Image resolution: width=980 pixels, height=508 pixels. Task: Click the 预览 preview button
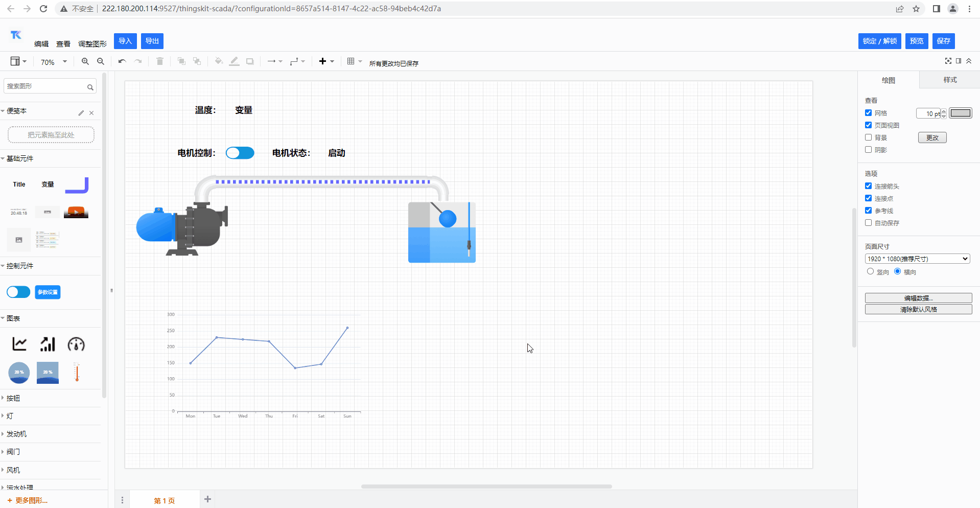[917, 41]
